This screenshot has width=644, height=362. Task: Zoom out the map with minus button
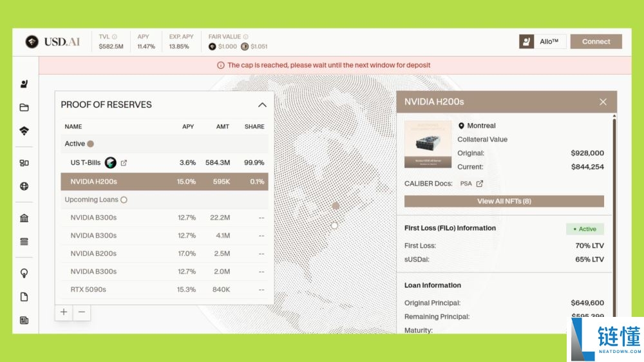coord(81,312)
